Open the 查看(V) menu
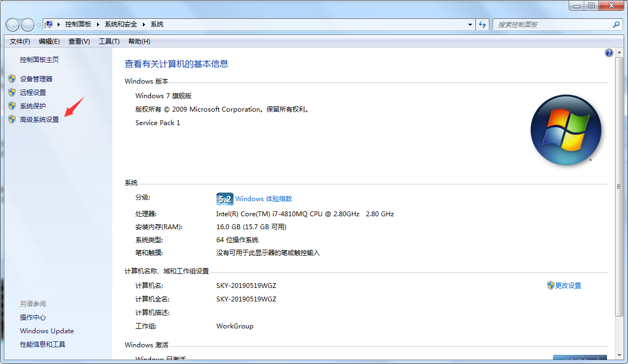This screenshot has width=628, height=364. (x=79, y=41)
